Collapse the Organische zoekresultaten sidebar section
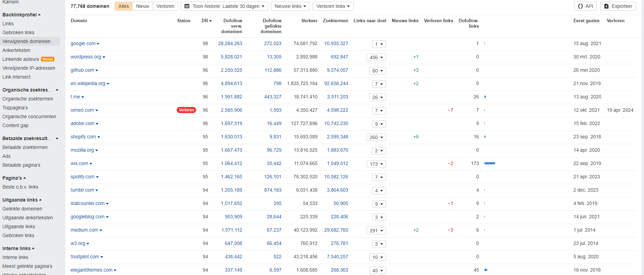The height and width of the screenshot is (275, 644). pos(30,90)
